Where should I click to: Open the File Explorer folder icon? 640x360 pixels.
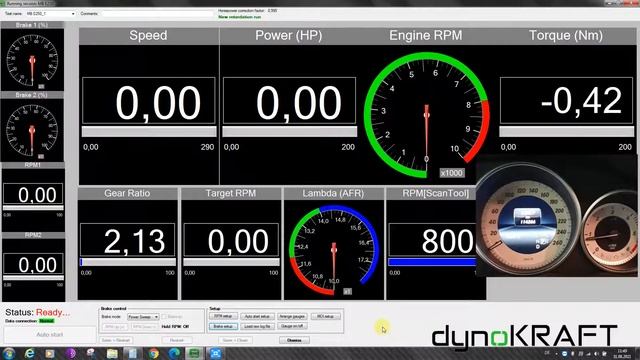(112, 353)
